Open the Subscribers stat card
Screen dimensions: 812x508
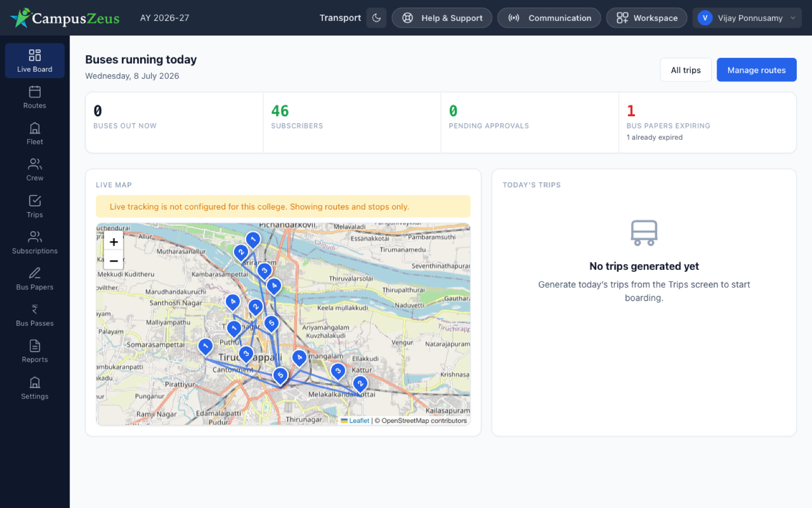pos(352,122)
